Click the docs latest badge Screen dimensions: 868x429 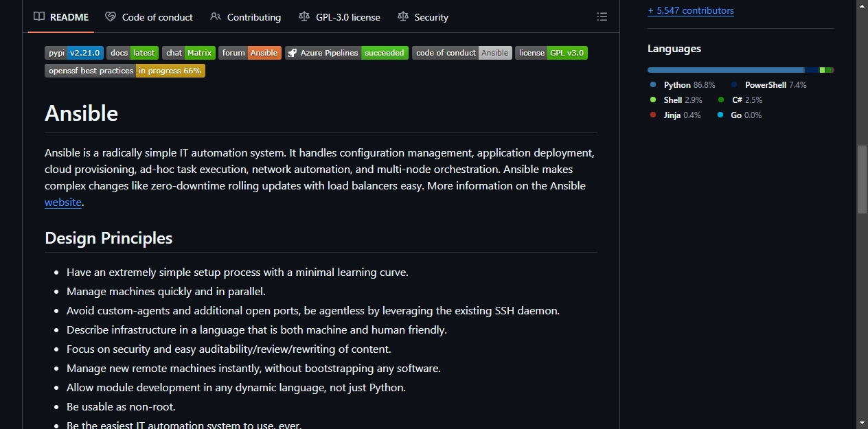[133, 53]
